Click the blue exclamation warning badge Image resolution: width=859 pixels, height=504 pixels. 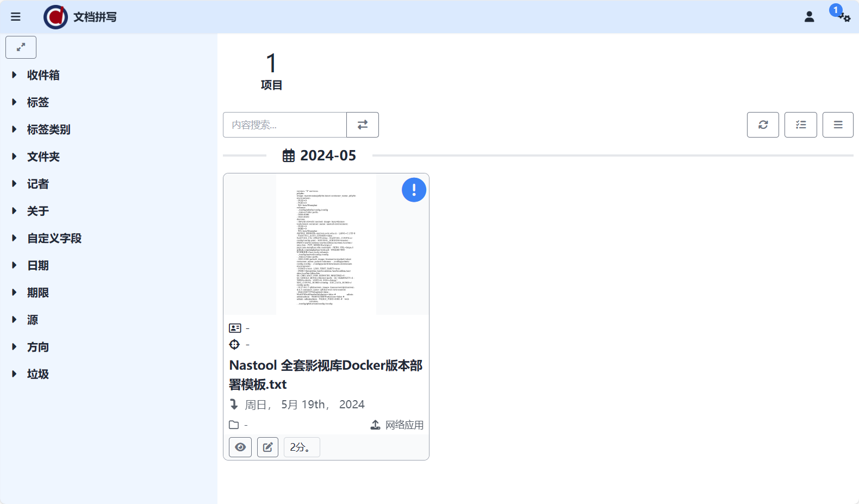(414, 190)
